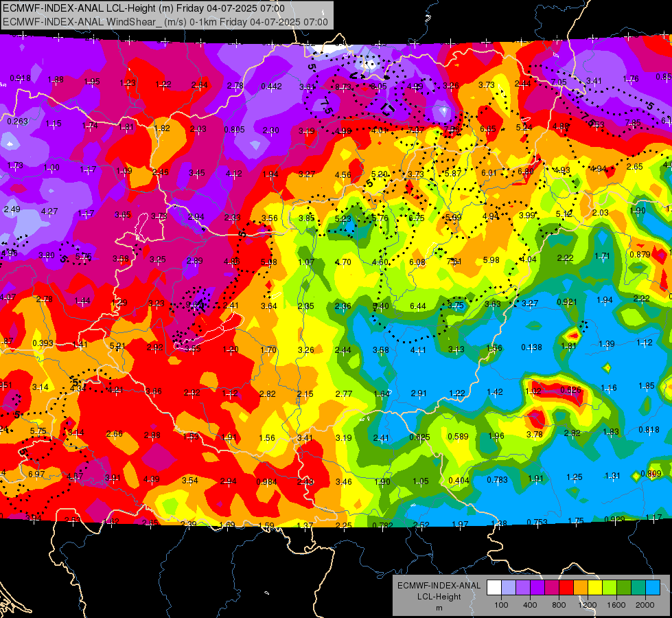Click the wind shear value 7.85
The image size is (672, 618).
point(633,123)
